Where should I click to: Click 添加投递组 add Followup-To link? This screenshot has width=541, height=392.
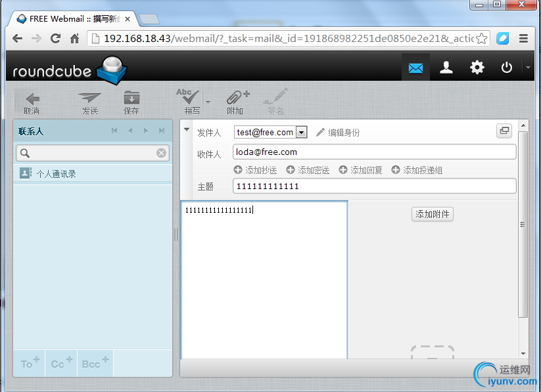[417, 170]
